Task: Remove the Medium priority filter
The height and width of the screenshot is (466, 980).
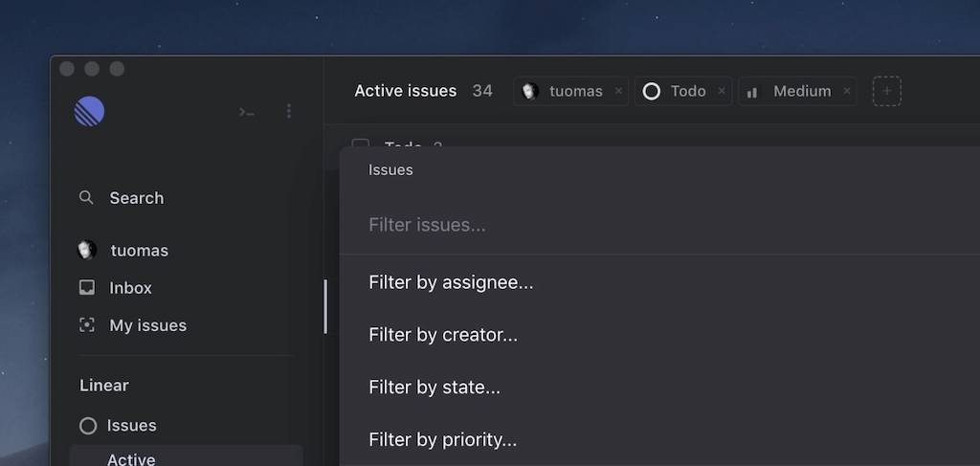Action: (x=846, y=91)
